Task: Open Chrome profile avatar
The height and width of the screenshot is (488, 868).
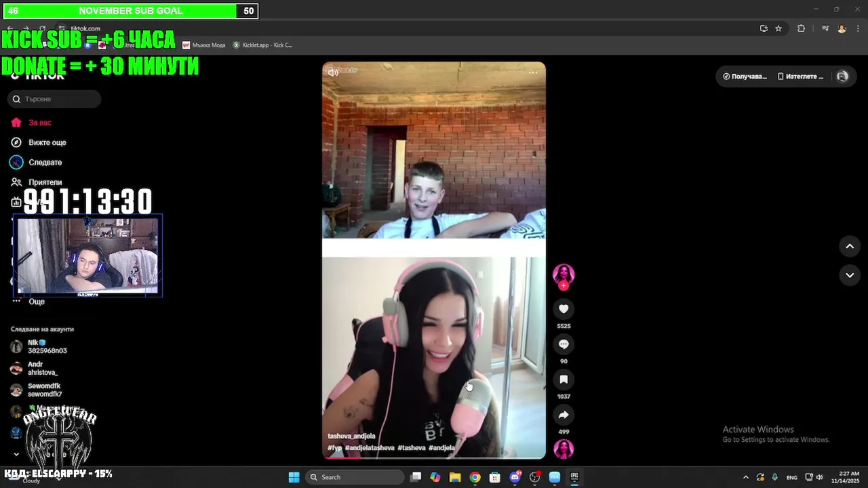Action: pyautogui.click(x=842, y=28)
